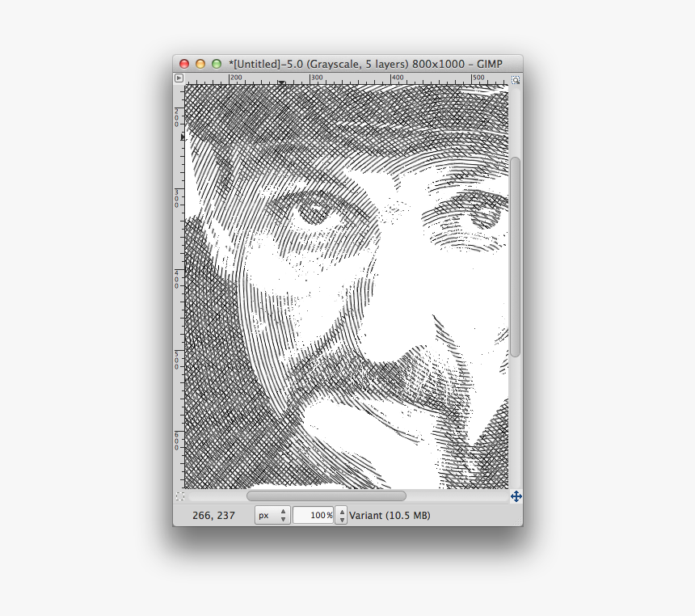The image size is (695, 616).
Task: Open the image menu triangle button
Action: (179, 78)
